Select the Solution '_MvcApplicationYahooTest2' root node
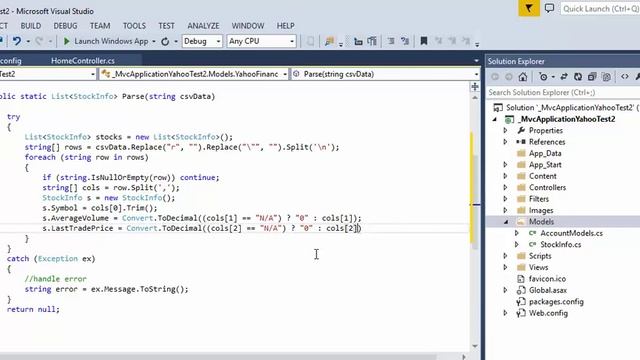The image size is (640, 360). (571, 108)
